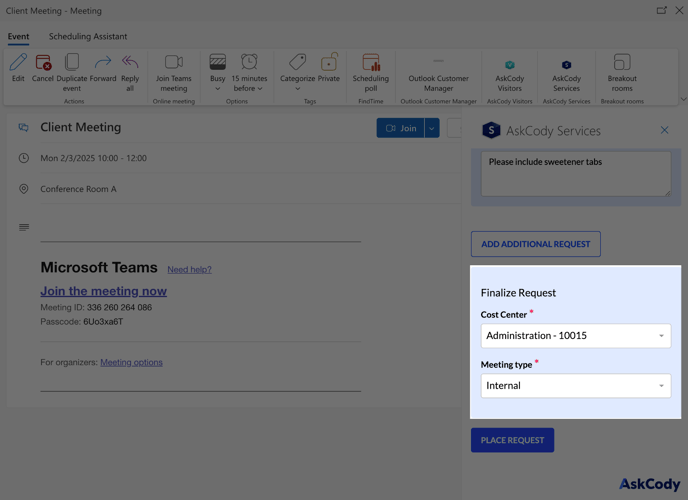Open the Cost Center dropdown
This screenshot has height=500, width=688.
click(576, 336)
